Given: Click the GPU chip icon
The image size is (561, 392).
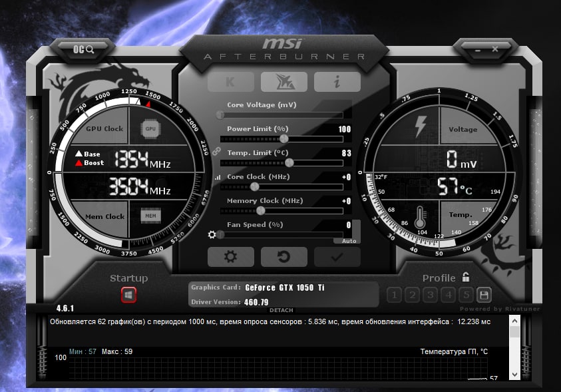Looking at the screenshot, I should 150,128.
